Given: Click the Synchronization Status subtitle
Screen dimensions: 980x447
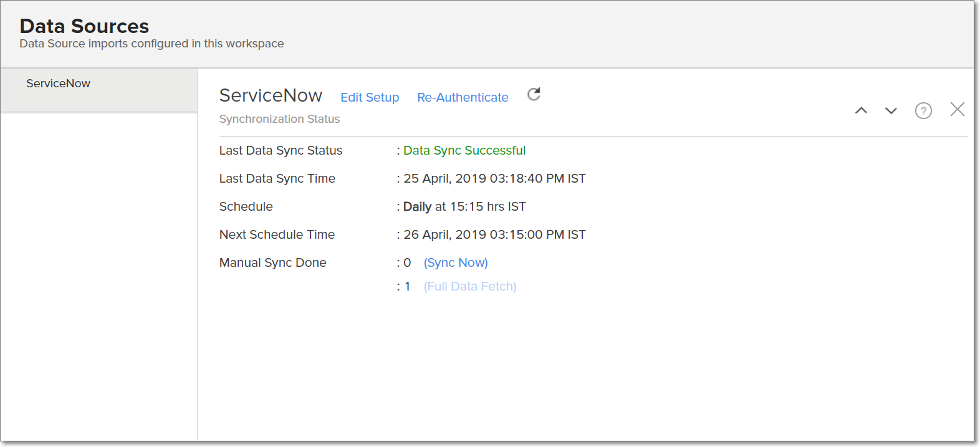Looking at the screenshot, I should [x=279, y=119].
